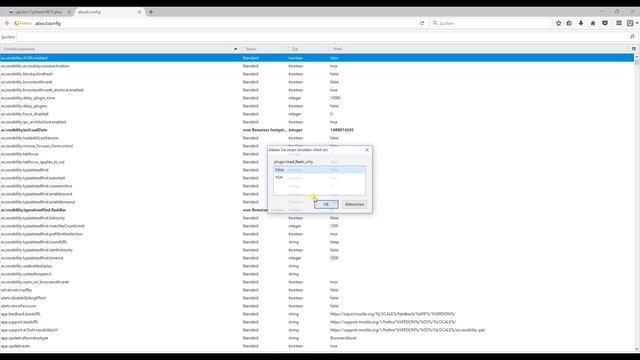Sort by the Status column header
Screen dimensions: 640x360
265,49
